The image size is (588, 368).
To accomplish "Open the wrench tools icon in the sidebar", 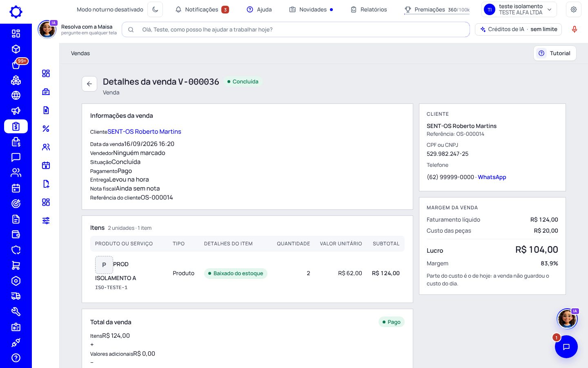I will (x=16, y=312).
